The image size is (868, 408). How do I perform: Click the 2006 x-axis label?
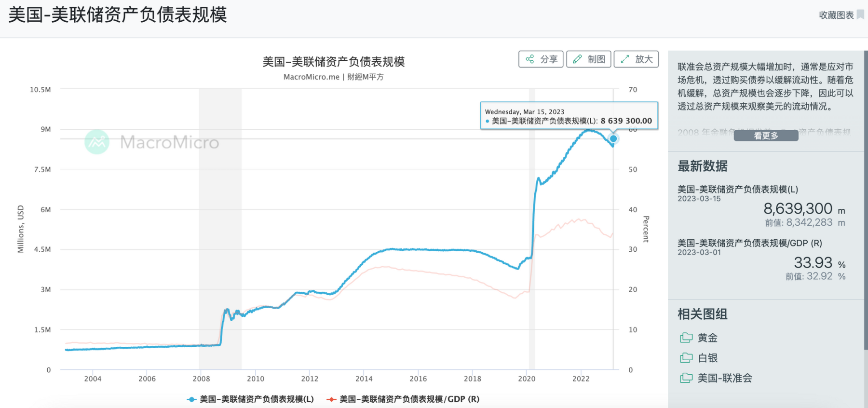coord(147,379)
